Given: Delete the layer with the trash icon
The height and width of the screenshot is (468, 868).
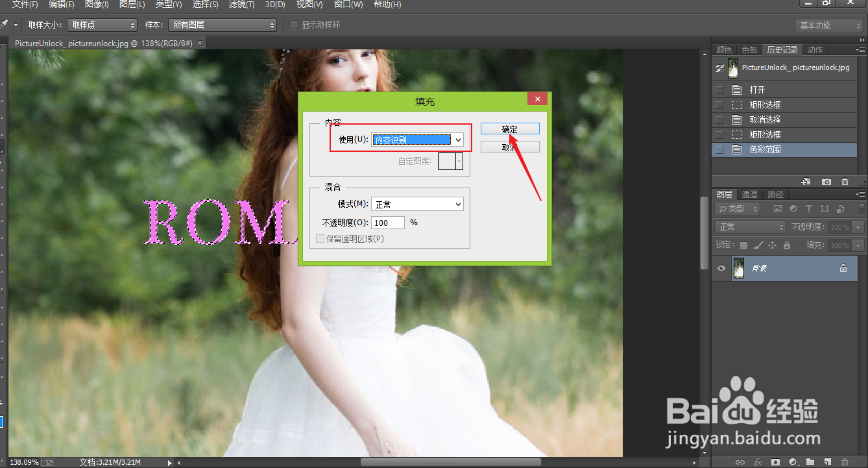Looking at the screenshot, I should 845,462.
